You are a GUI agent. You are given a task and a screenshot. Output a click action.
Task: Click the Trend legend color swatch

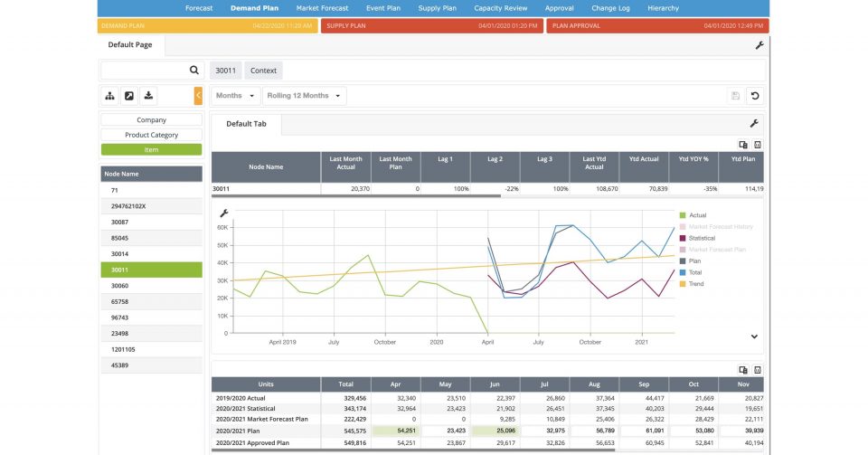click(683, 284)
